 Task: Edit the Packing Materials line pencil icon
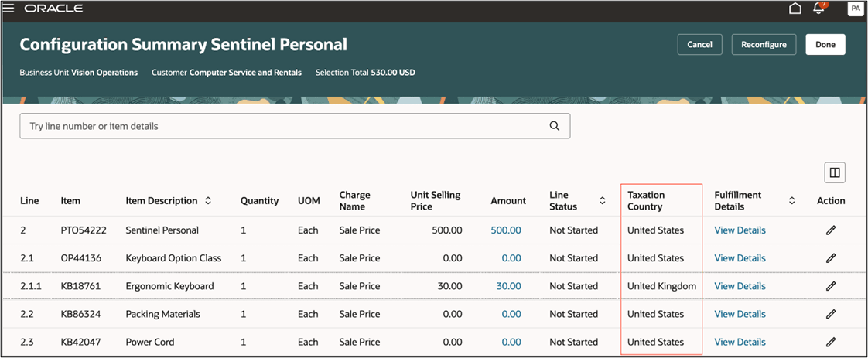pyautogui.click(x=831, y=314)
